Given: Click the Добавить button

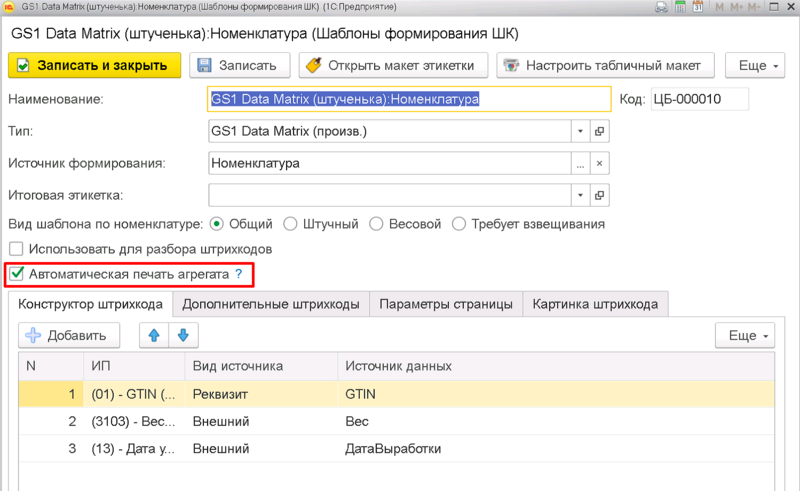Looking at the screenshot, I should click(69, 335).
